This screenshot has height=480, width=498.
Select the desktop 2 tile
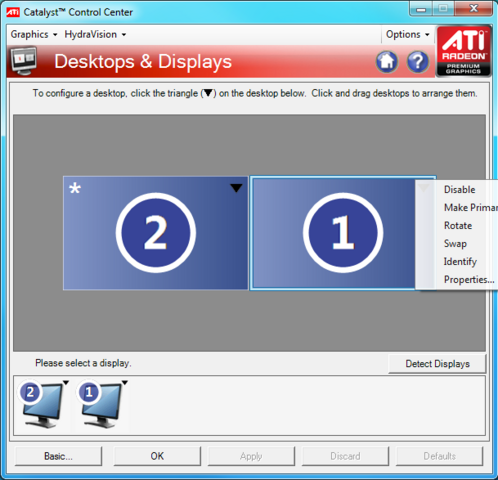pos(156,233)
